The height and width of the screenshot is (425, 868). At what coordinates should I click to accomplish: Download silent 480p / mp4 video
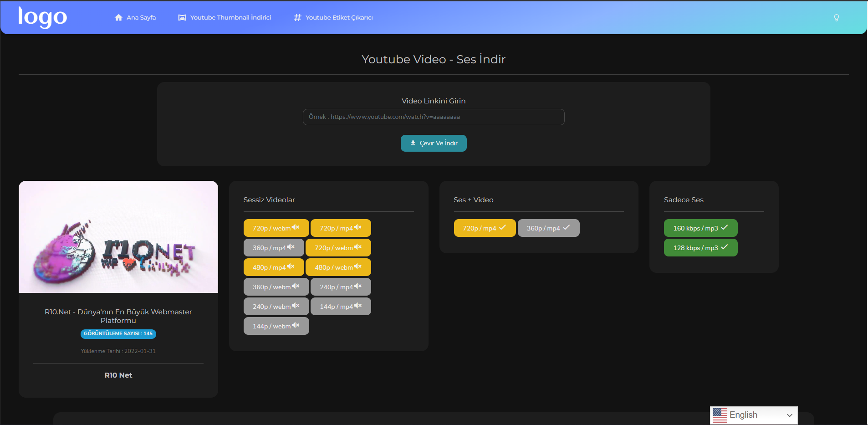[x=274, y=267]
